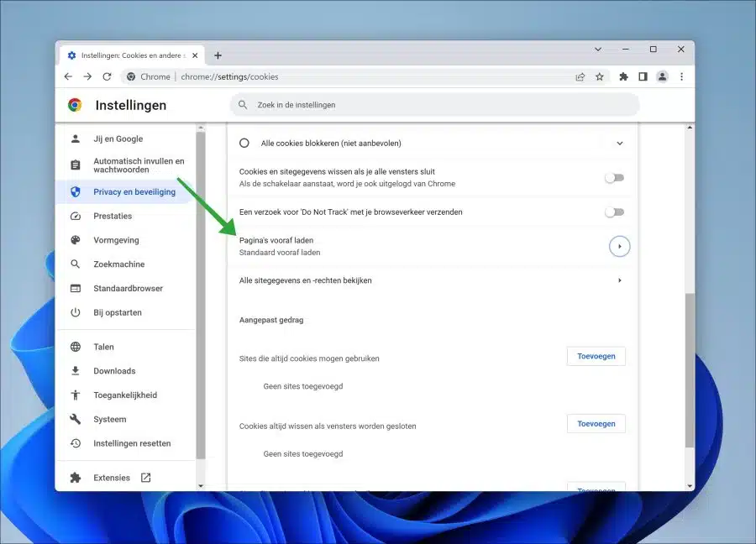Click the 'Als de schakelaar aanstaat' description

pos(347,184)
